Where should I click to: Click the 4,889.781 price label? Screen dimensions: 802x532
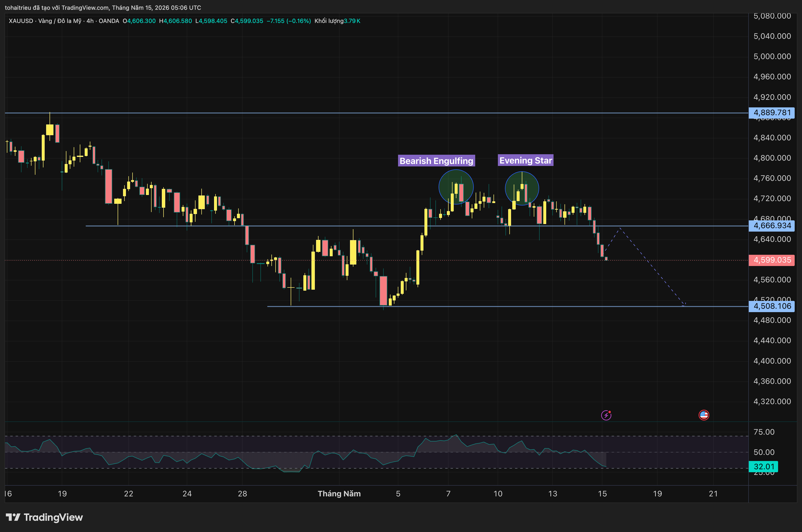(x=771, y=113)
